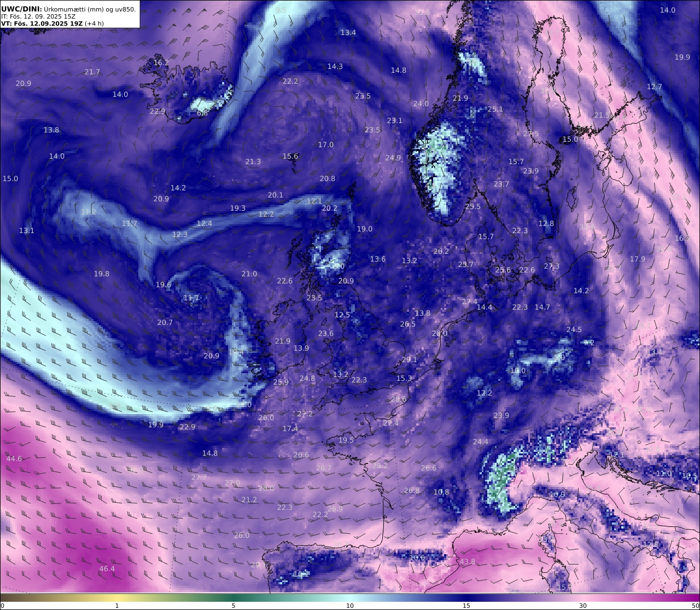Click the 25.9 value label
The width and height of the screenshot is (700, 610).
point(281,382)
